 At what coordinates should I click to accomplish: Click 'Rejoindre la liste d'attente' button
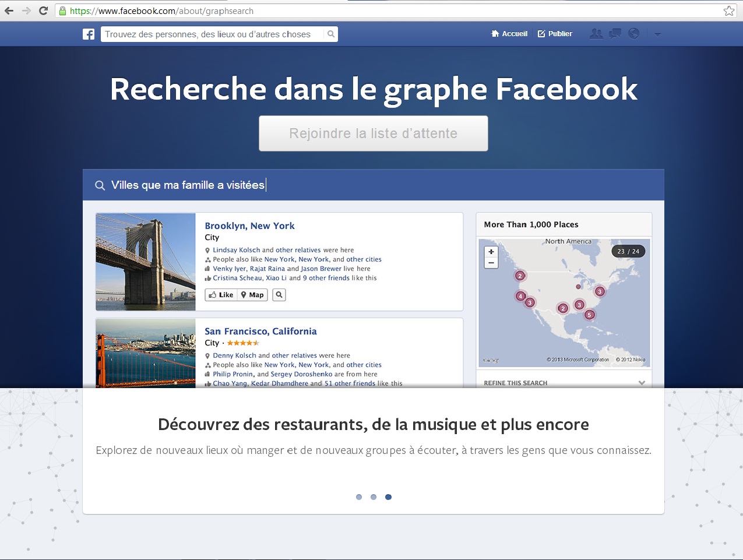click(x=374, y=133)
